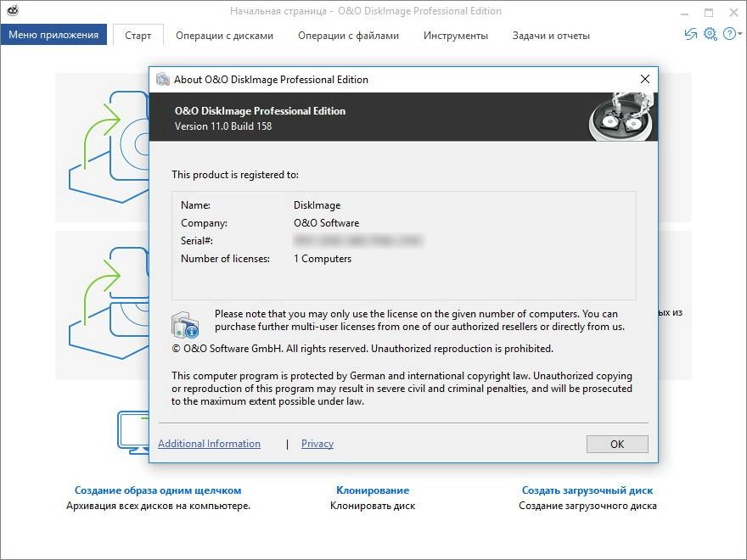Click the O&O Software GmbH copyright line

pos(362,349)
